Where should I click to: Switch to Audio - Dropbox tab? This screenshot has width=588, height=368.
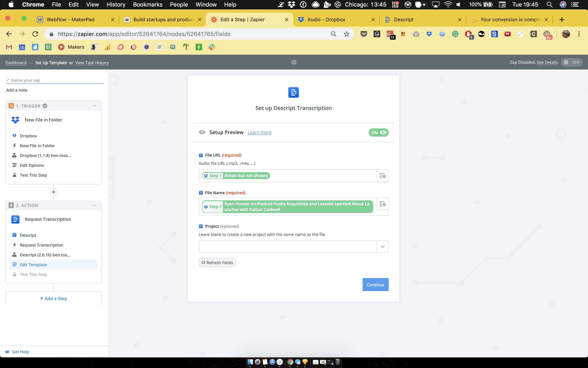tap(326, 19)
